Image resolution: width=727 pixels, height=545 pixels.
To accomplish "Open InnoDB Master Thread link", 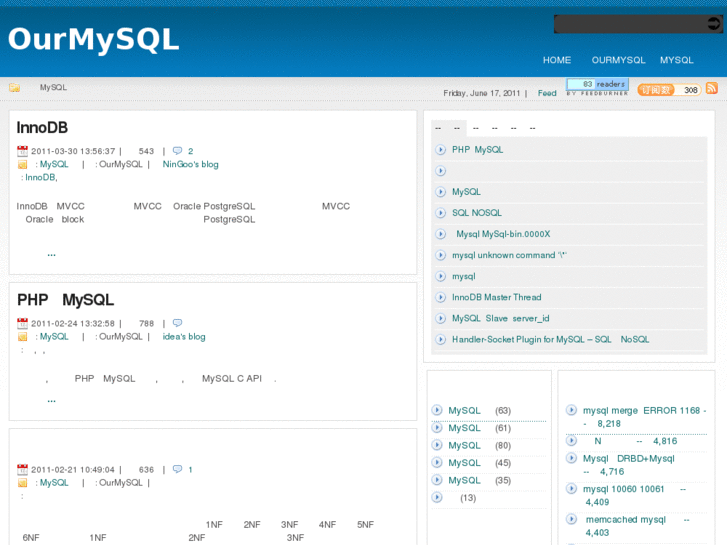I will (497, 297).
